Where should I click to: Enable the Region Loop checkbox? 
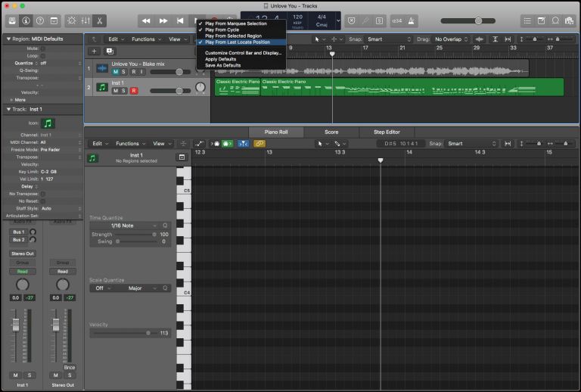(43, 56)
